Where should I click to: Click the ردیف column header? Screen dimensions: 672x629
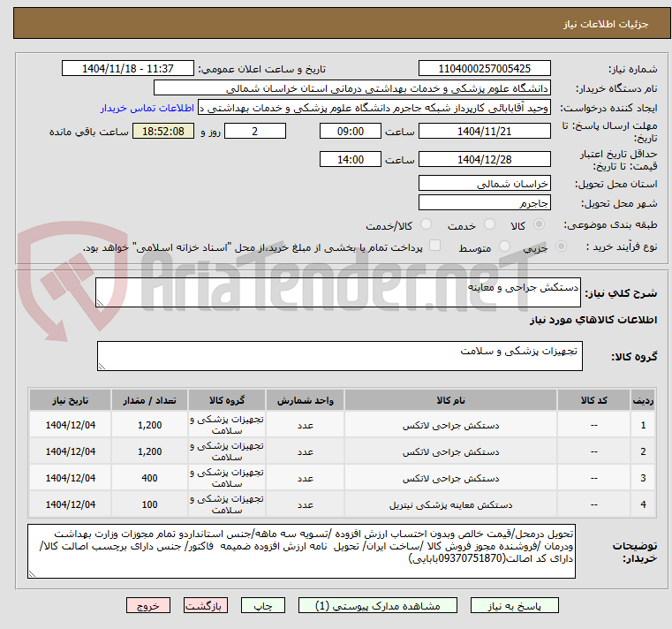point(643,400)
